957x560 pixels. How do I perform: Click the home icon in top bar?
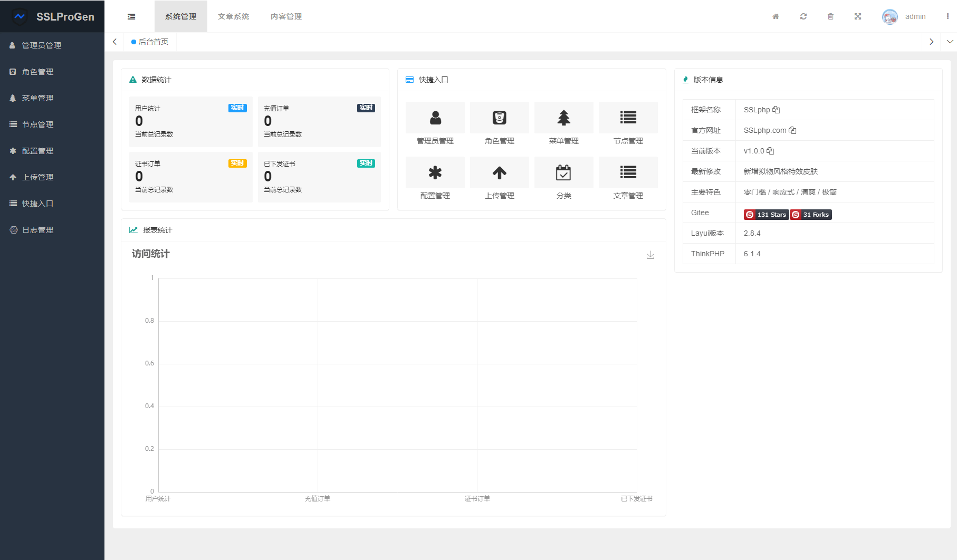click(x=776, y=16)
